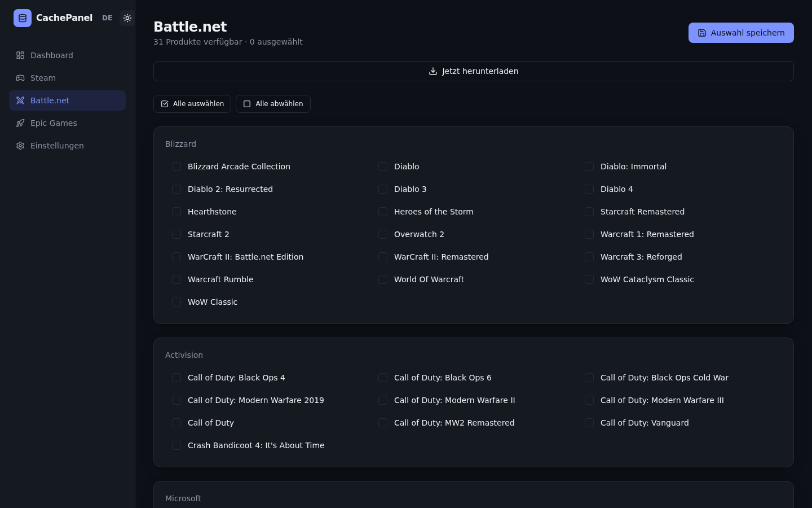Image resolution: width=812 pixels, height=508 pixels.
Task: Check the Starcraft 2 checkbox
Action: pos(176,234)
